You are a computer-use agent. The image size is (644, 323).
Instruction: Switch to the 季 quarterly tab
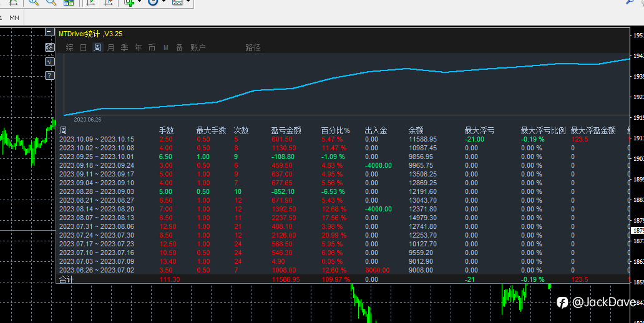click(124, 47)
